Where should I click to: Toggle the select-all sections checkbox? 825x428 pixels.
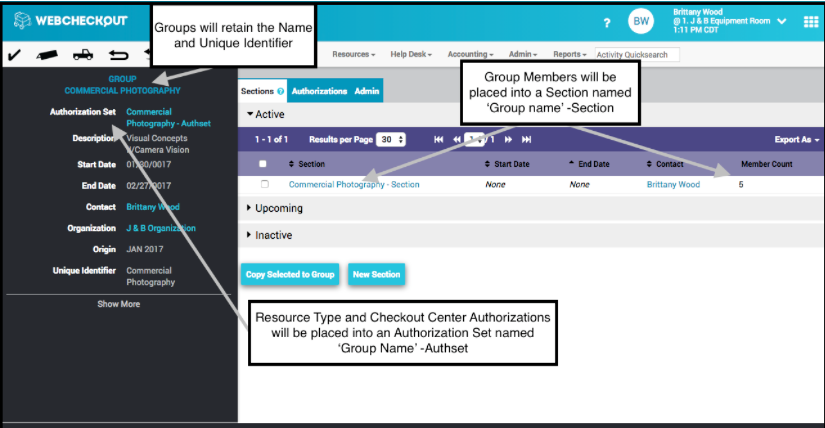[x=263, y=164]
